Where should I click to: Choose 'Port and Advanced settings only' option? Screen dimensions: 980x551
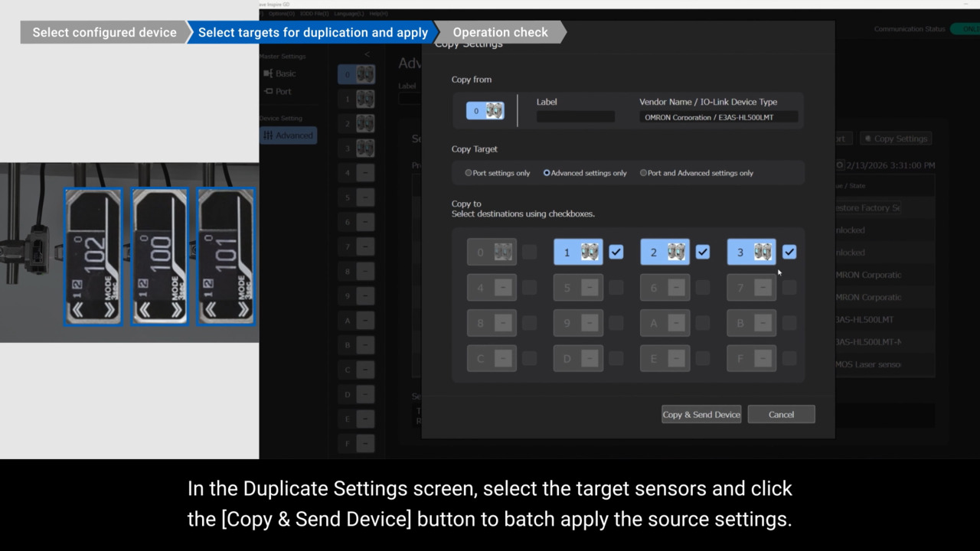643,173
